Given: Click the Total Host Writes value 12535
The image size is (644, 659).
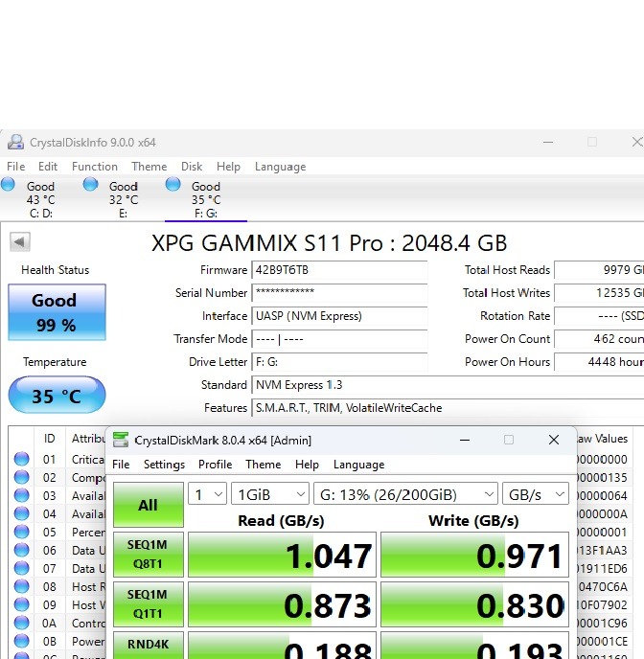Looking at the screenshot, I should coord(600,293).
